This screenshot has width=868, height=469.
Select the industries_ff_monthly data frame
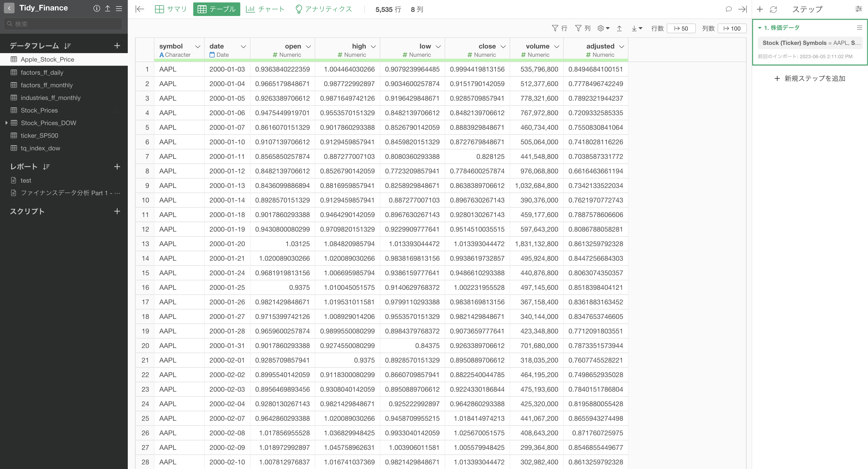coord(64,98)
